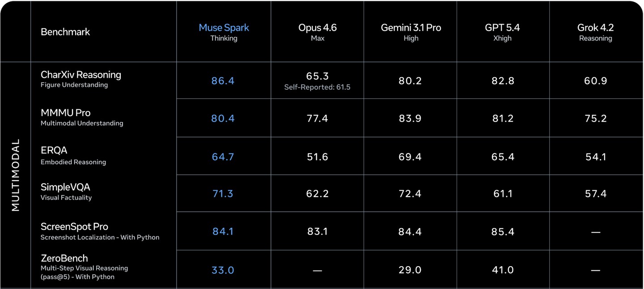Viewport: 644px width, 289px height.
Task: Click the MMMU Pro benchmark name
Action: (66, 113)
